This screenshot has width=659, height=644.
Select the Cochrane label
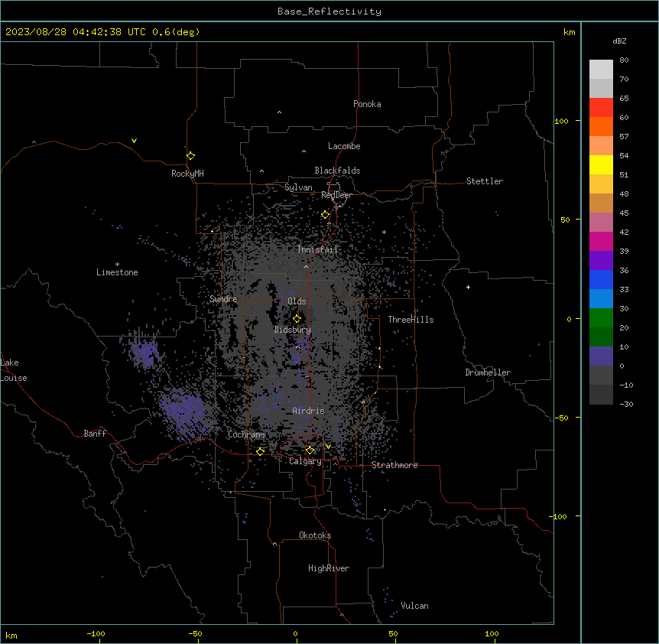tap(246, 434)
